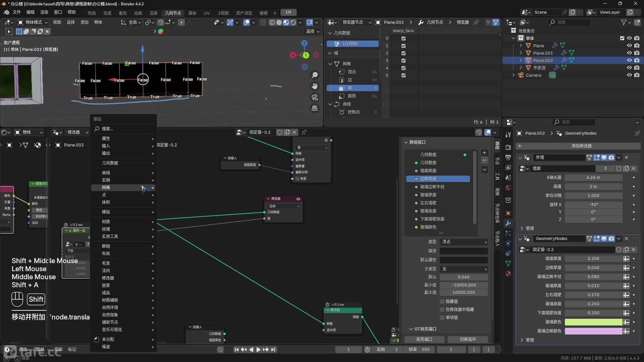Image resolution: width=644 pixels, height=362 pixels.
Task: Switch to 几何节点 workspace tab
Action: tap(173, 13)
